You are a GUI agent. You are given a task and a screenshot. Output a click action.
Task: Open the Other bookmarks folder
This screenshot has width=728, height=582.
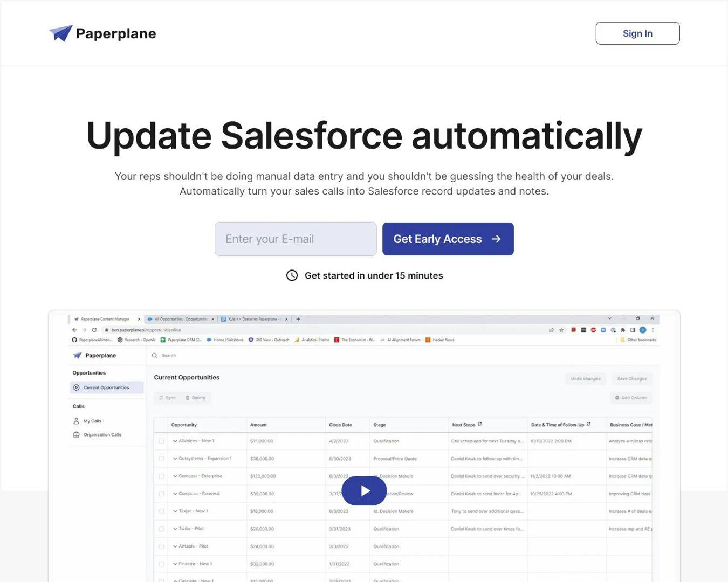638,340
